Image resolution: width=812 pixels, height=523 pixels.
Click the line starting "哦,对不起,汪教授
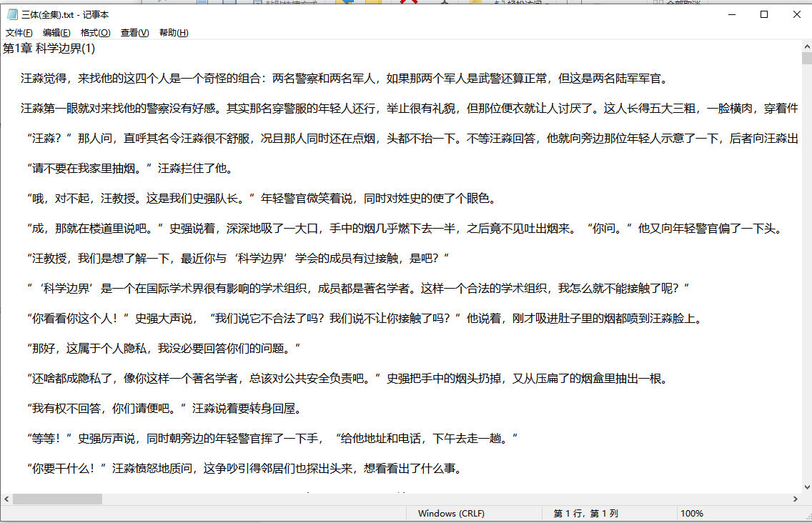(x=264, y=199)
